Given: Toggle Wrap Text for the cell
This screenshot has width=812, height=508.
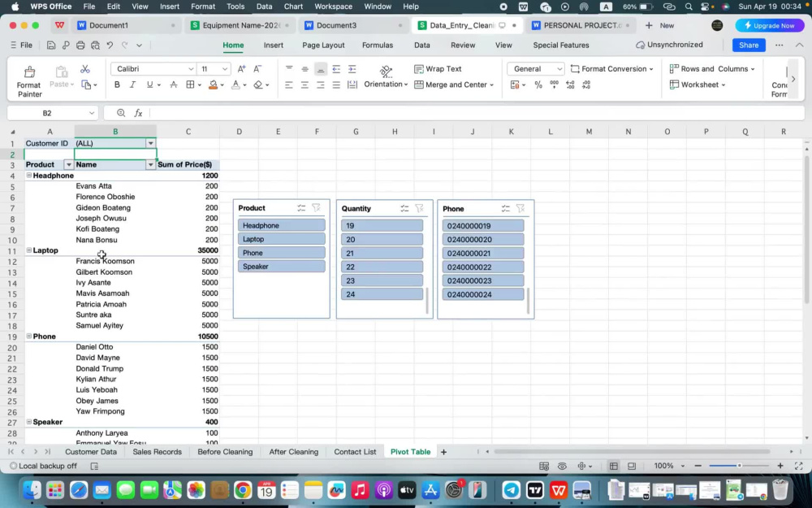Looking at the screenshot, I should (x=438, y=69).
